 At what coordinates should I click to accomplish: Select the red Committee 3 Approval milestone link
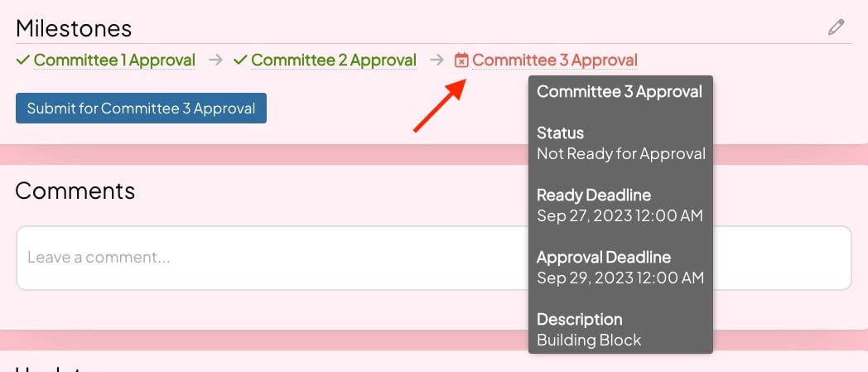[555, 60]
